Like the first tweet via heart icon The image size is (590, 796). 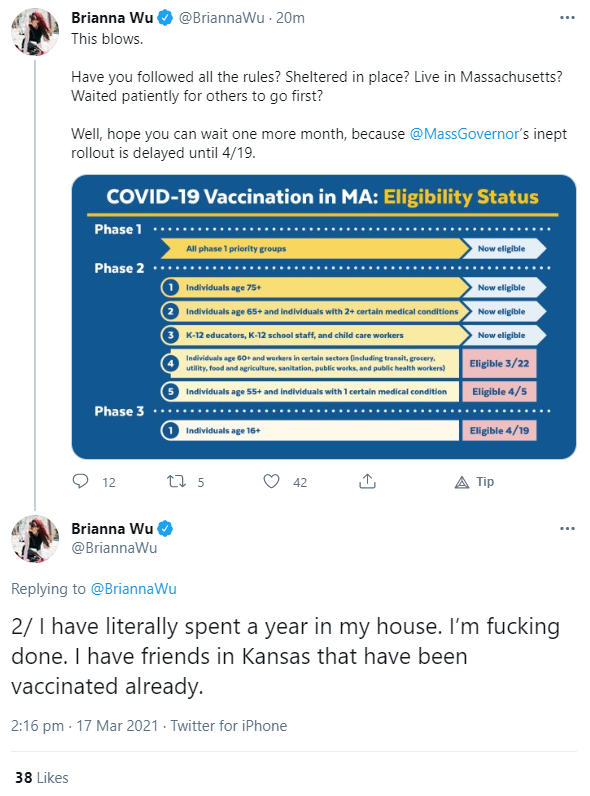(x=271, y=481)
